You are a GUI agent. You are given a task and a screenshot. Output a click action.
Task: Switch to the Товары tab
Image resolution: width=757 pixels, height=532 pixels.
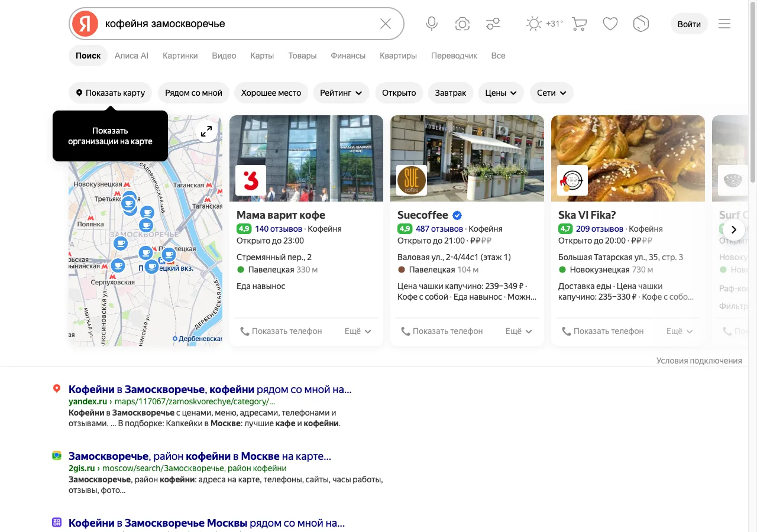302,56
